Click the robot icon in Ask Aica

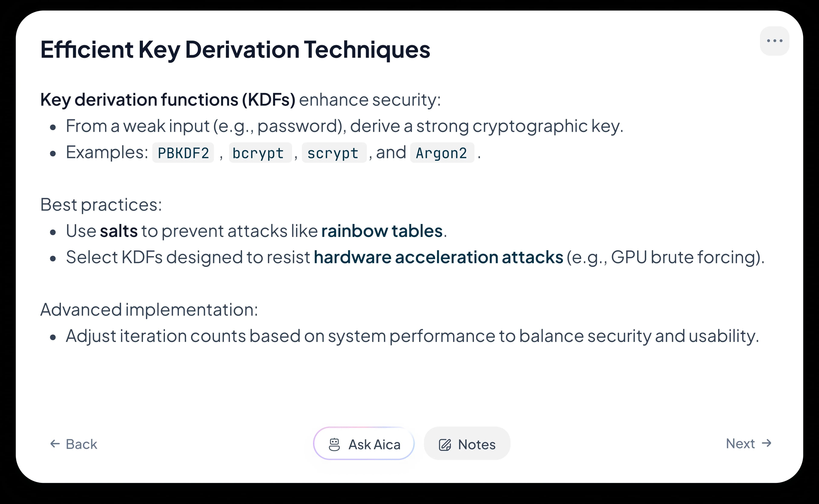334,444
